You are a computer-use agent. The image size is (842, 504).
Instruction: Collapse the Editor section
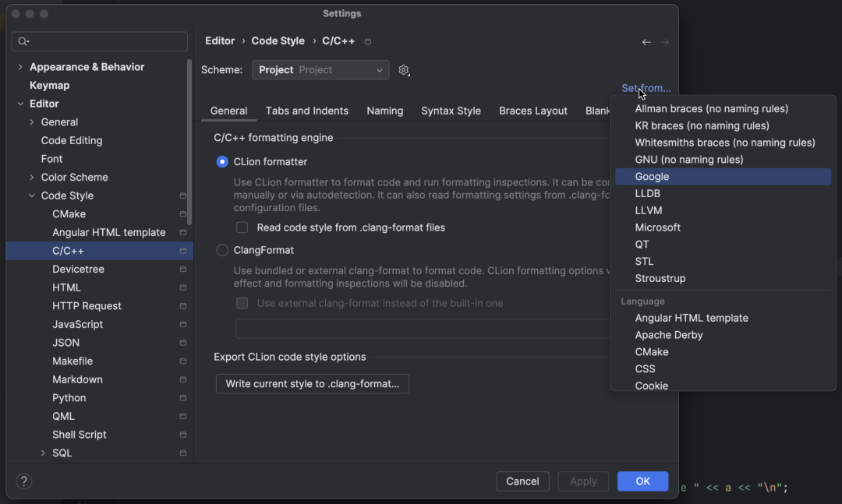(20, 104)
